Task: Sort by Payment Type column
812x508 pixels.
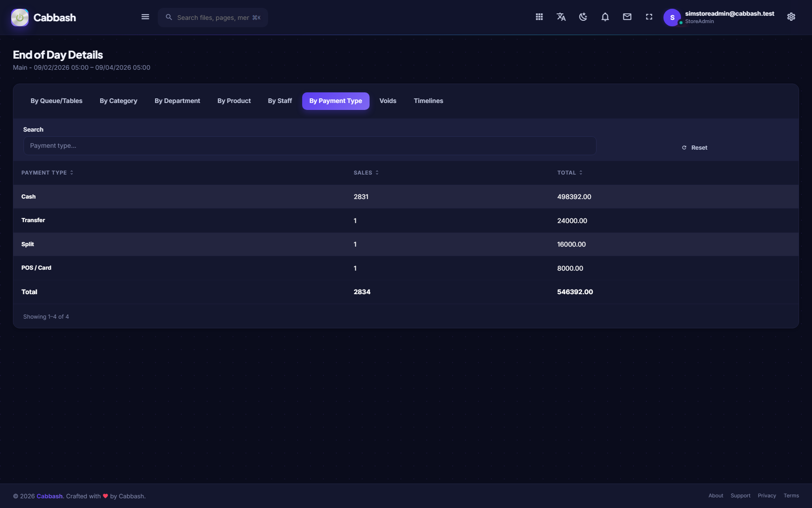Action: coord(47,173)
